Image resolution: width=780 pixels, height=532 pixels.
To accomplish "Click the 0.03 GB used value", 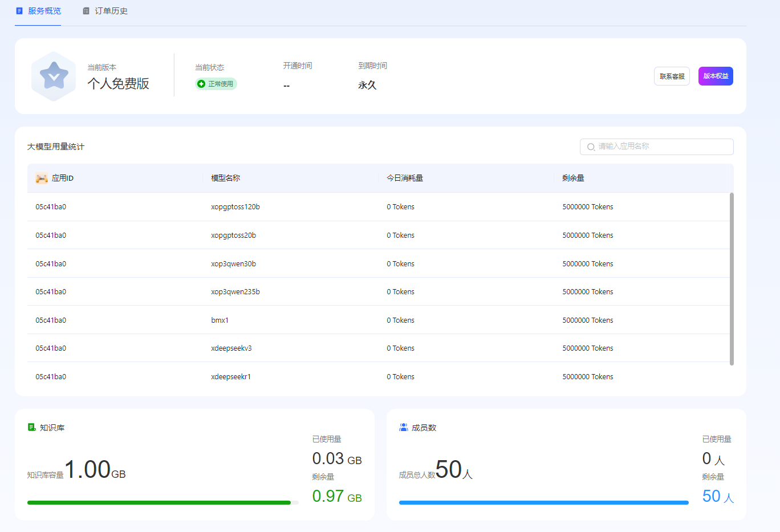I will pos(337,459).
